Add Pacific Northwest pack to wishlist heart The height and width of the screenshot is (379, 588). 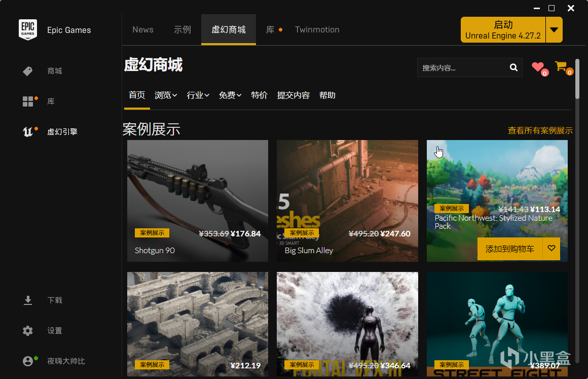[x=552, y=249]
